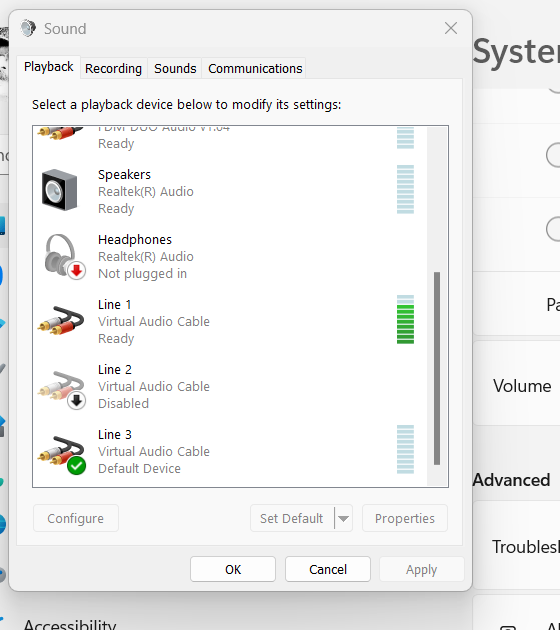The image size is (560, 630).
Task: Click the Line 3 level meter
Action: point(405,450)
